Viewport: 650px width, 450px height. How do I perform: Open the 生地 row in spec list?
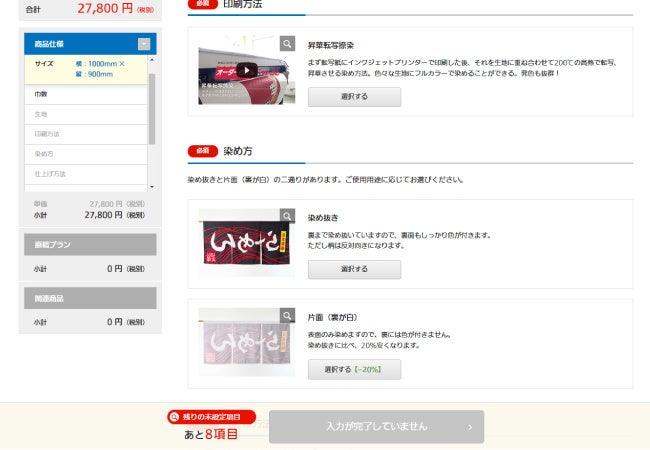86,114
